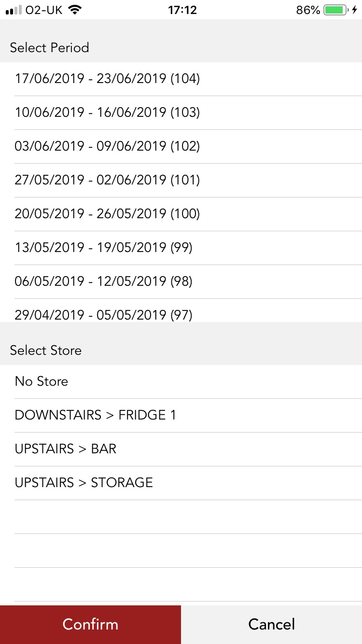Viewport: 362px width, 644px height.
Task: Choose week 13/05/2019 - 19/05/2019 (99)
Action: point(103,248)
